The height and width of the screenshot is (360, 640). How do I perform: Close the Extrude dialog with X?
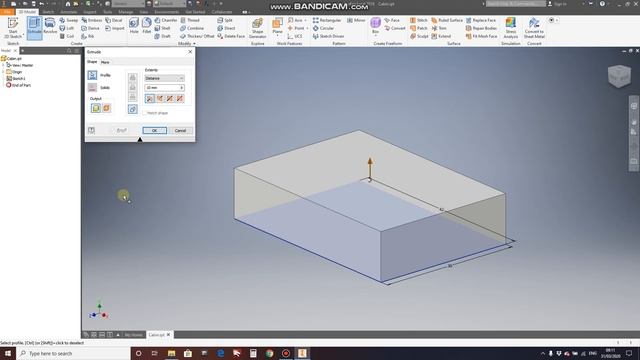click(190, 52)
